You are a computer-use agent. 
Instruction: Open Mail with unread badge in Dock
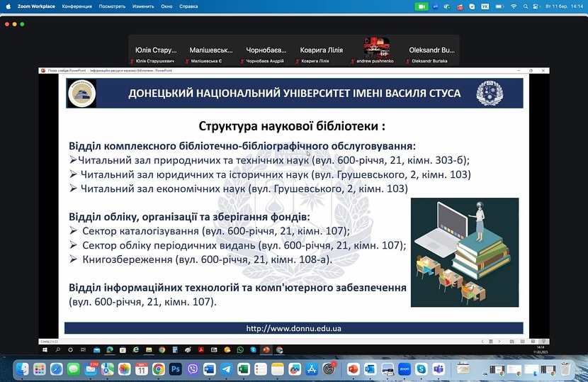tap(91, 370)
